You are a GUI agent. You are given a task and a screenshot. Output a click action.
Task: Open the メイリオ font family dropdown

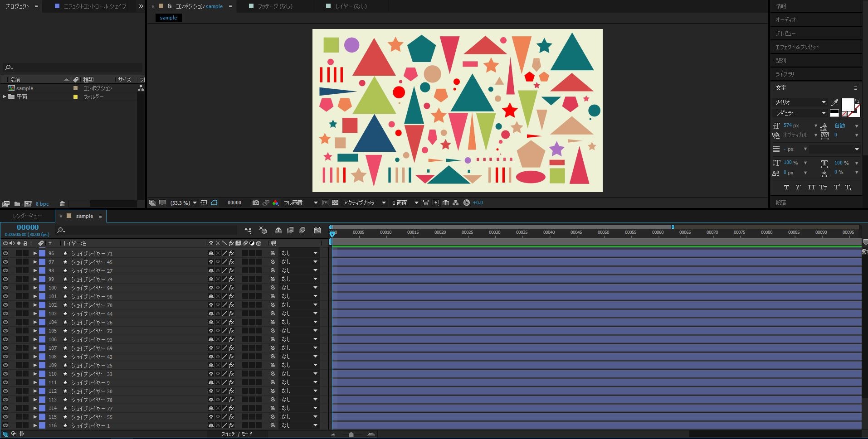(800, 102)
